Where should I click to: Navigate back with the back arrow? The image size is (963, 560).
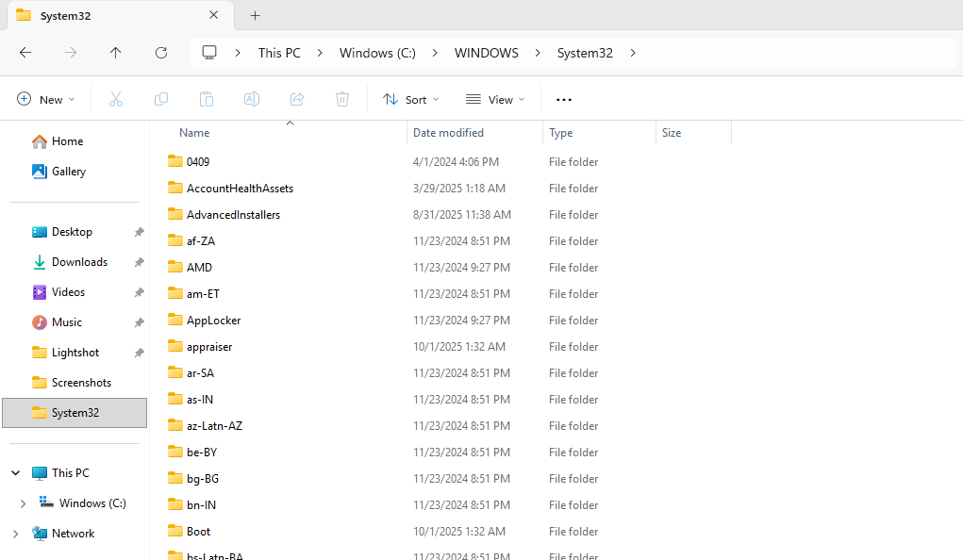pyautogui.click(x=25, y=53)
